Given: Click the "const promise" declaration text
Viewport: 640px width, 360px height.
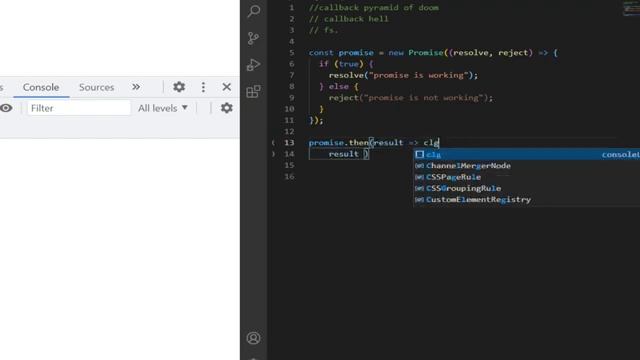Looking at the screenshot, I should point(341,53).
